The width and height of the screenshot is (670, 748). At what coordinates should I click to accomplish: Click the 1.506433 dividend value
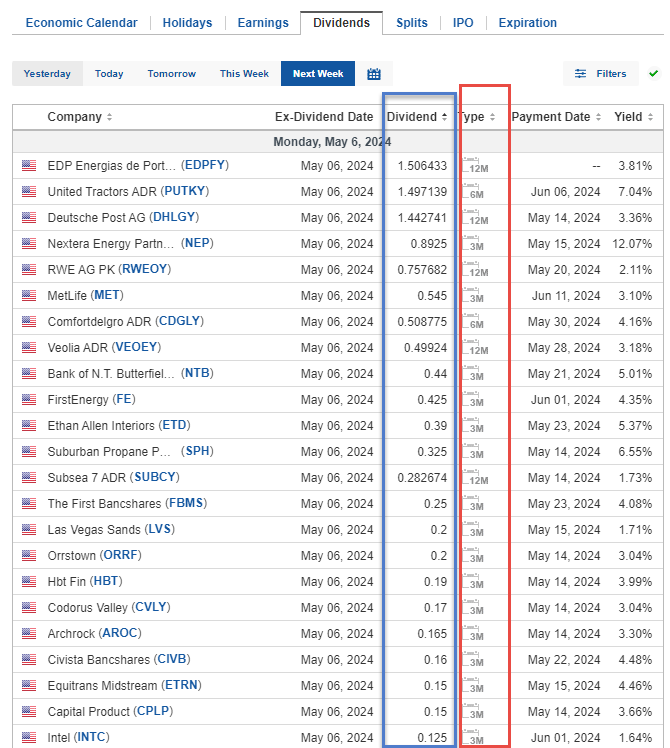422,166
